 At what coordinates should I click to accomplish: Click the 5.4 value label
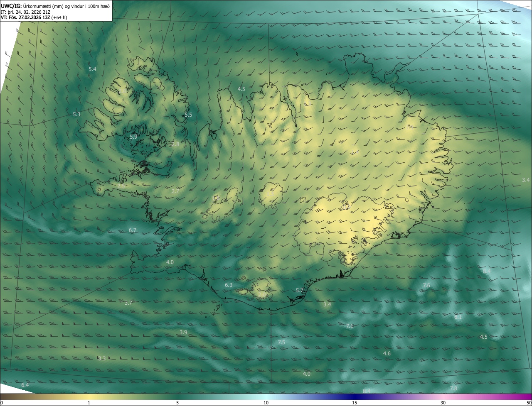92,69
